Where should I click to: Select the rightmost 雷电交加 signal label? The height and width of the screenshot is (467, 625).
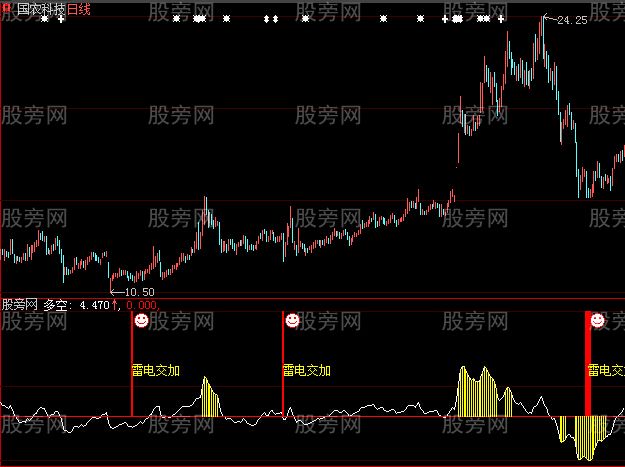point(606,369)
